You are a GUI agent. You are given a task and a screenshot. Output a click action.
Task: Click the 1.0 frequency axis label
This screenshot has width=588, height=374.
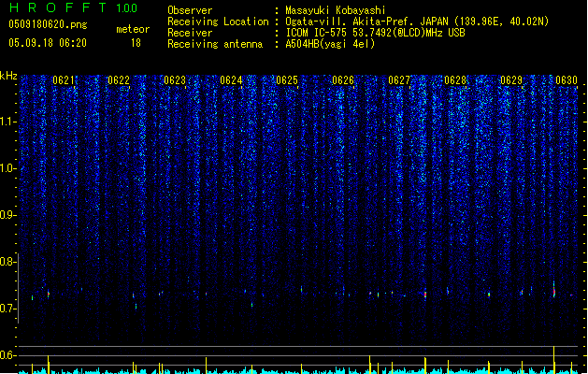[8, 168]
